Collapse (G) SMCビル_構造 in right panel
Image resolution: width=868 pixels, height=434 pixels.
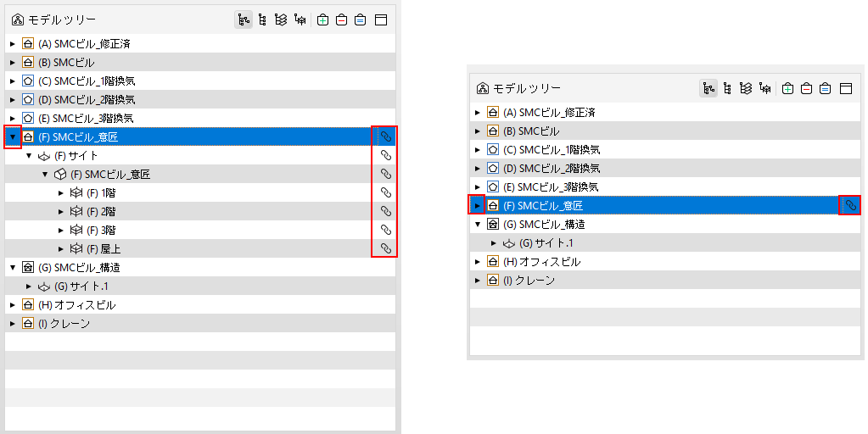(x=478, y=225)
